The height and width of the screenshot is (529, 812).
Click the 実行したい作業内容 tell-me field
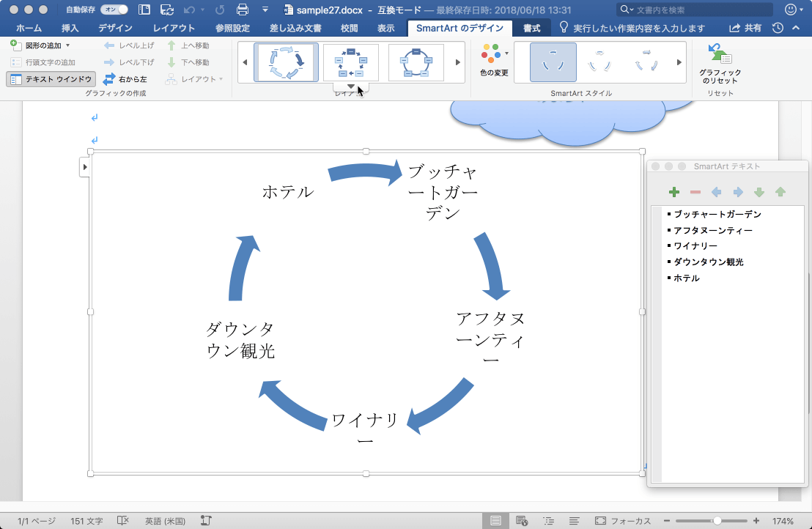(x=633, y=28)
